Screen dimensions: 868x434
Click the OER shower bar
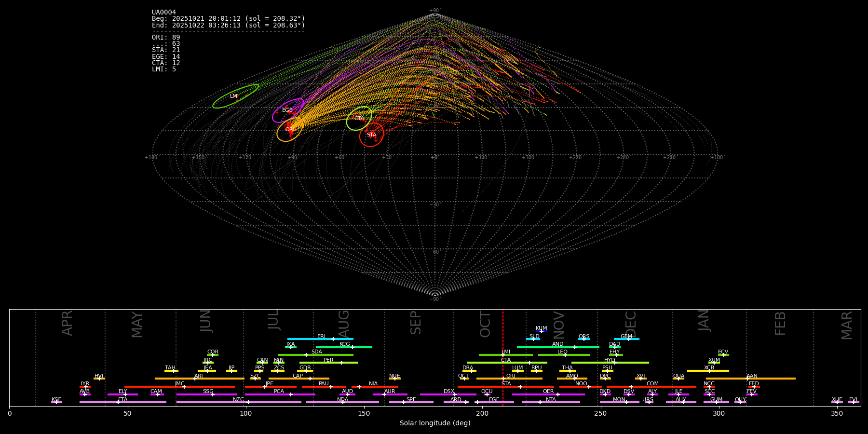pos(548,394)
